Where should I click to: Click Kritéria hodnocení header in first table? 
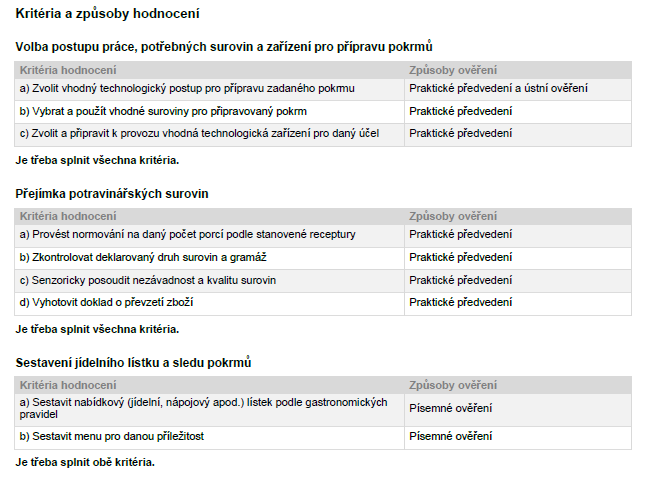tap(68, 70)
